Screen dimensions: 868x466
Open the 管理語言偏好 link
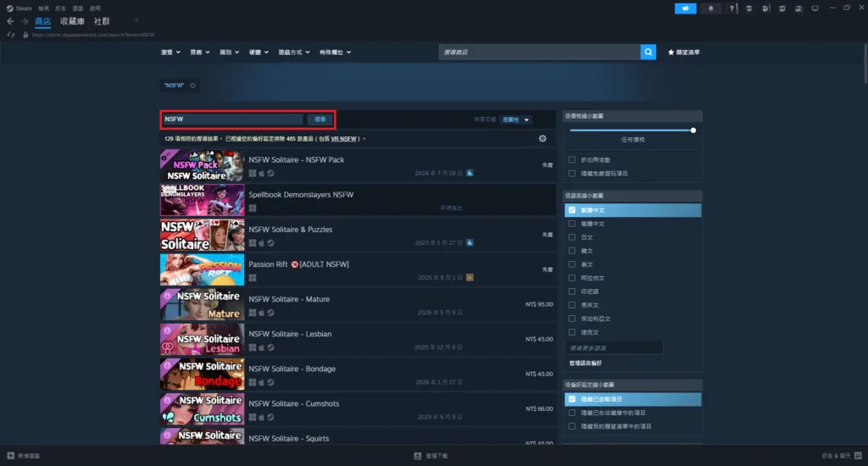pos(585,363)
